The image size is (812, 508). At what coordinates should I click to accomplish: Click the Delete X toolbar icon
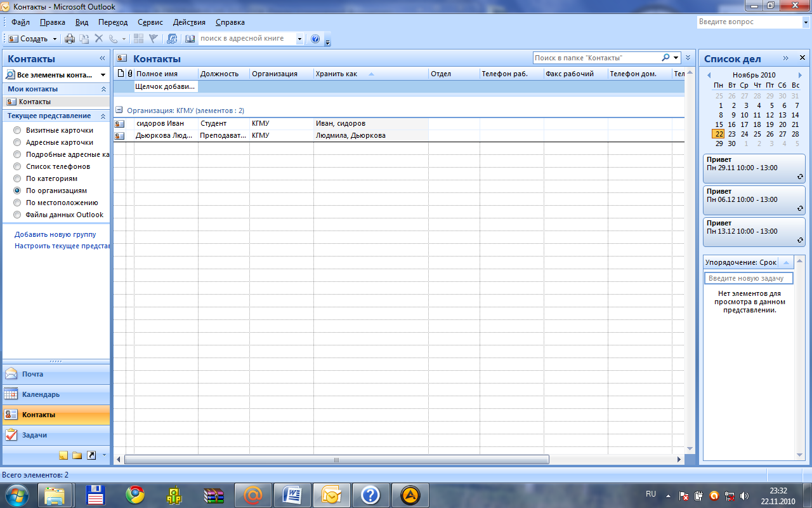(98, 39)
